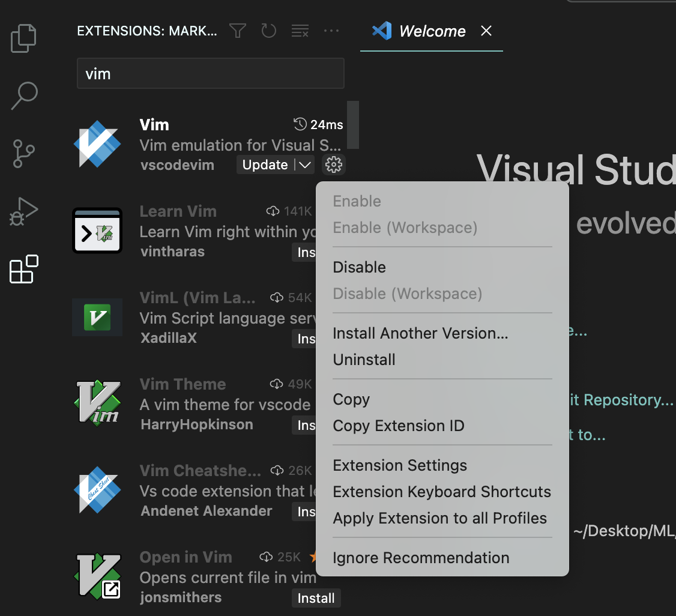The width and height of the screenshot is (676, 616).
Task: Click the Vim Theme extension icon
Action: (x=97, y=403)
